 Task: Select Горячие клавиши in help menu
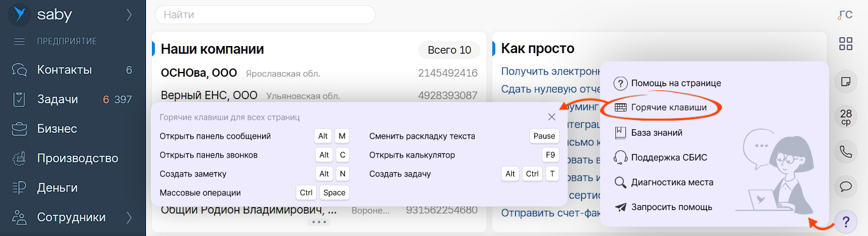coord(668,107)
